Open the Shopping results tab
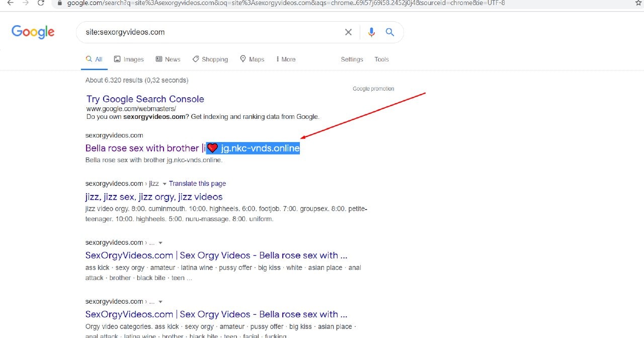This screenshot has height=338, width=644. (x=210, y=59)
